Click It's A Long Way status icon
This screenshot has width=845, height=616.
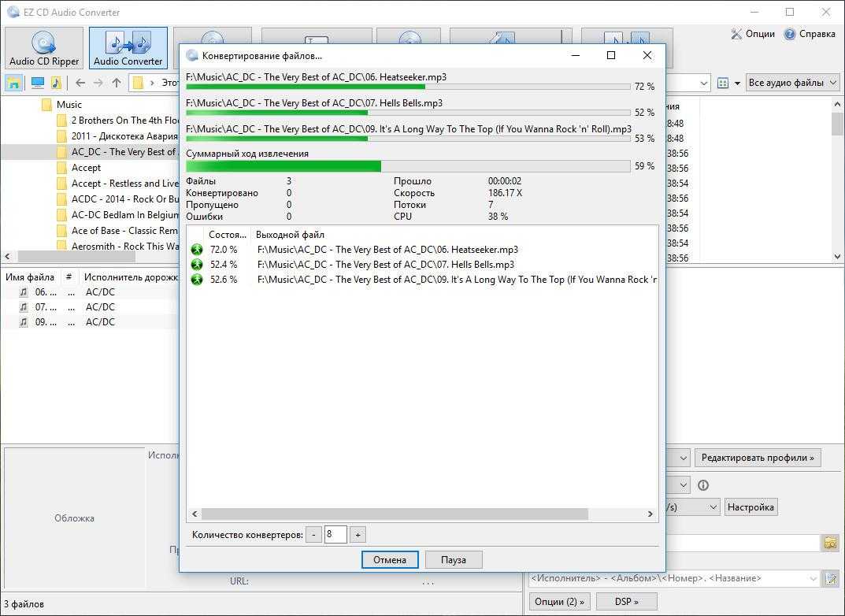point(197,280)
